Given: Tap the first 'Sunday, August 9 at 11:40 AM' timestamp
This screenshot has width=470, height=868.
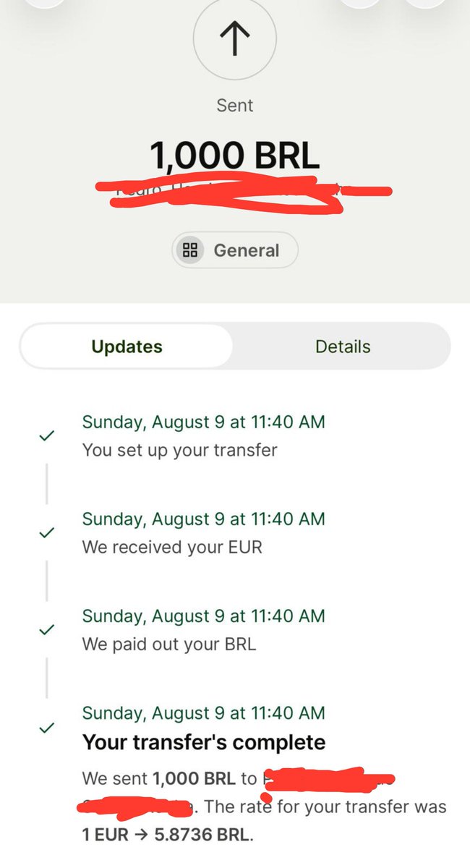Looking at the screenshot, I should [x=204, y=422].
